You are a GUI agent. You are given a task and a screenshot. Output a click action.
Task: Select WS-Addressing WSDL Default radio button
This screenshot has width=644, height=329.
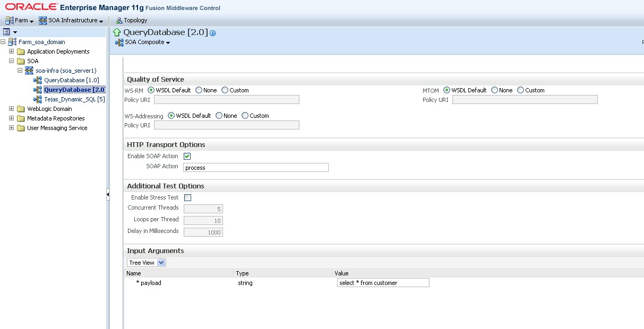point(171,116)
